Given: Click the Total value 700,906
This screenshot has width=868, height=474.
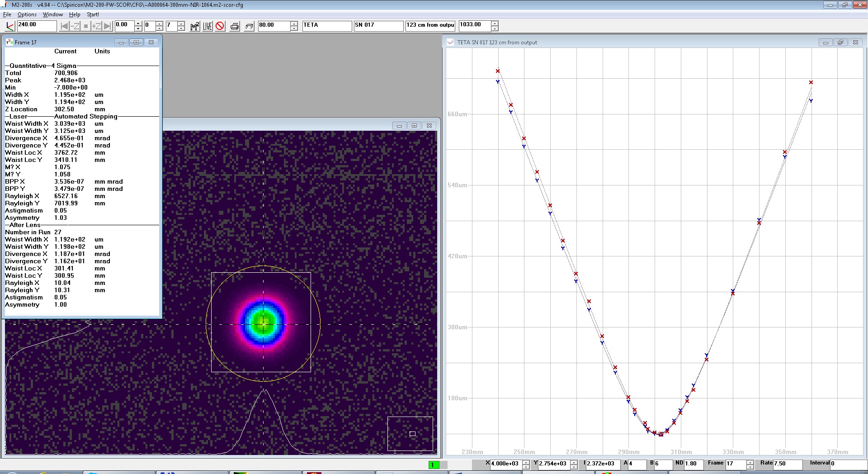Looking at the screenshot, I should 66,73.
